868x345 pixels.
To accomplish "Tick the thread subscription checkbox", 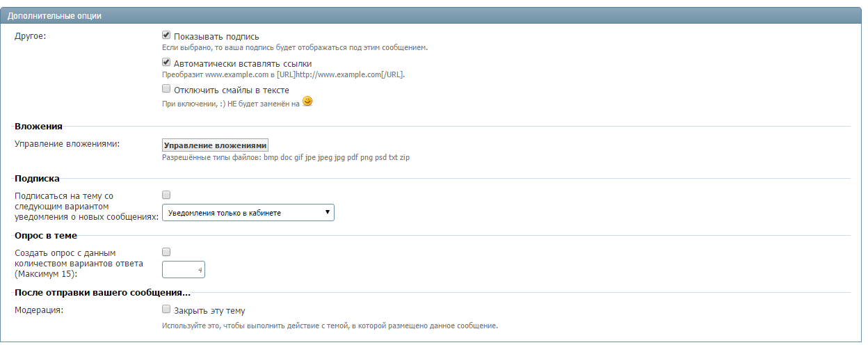I will (x=166, y=195).
